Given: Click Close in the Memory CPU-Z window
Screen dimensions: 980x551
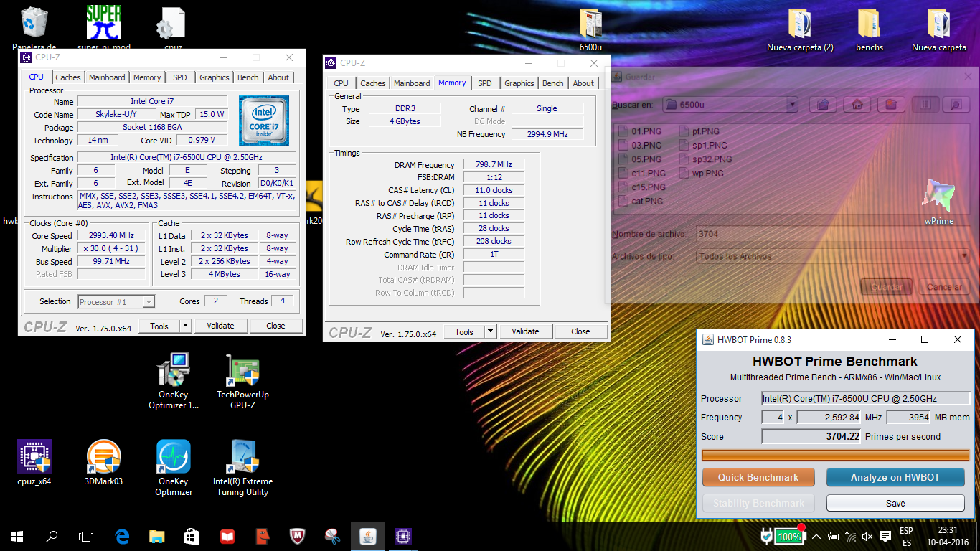Looking at the screenshot, I should click(581, 331).
